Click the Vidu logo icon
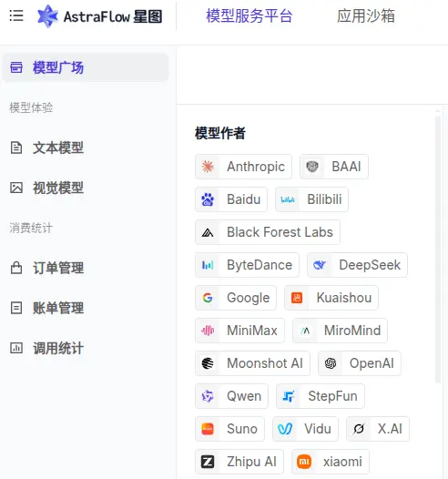This screenshot has width=448, height=479. 285,429
